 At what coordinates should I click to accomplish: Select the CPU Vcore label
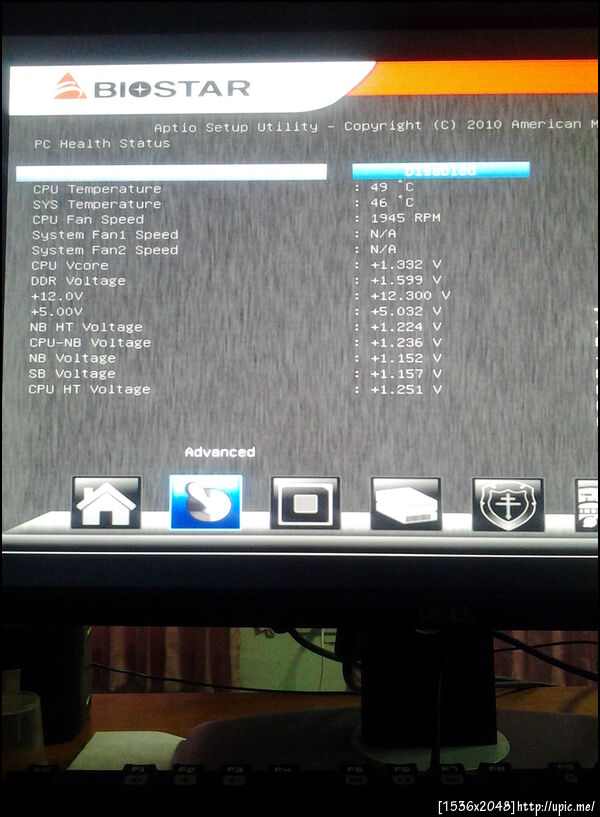[70, 265]
